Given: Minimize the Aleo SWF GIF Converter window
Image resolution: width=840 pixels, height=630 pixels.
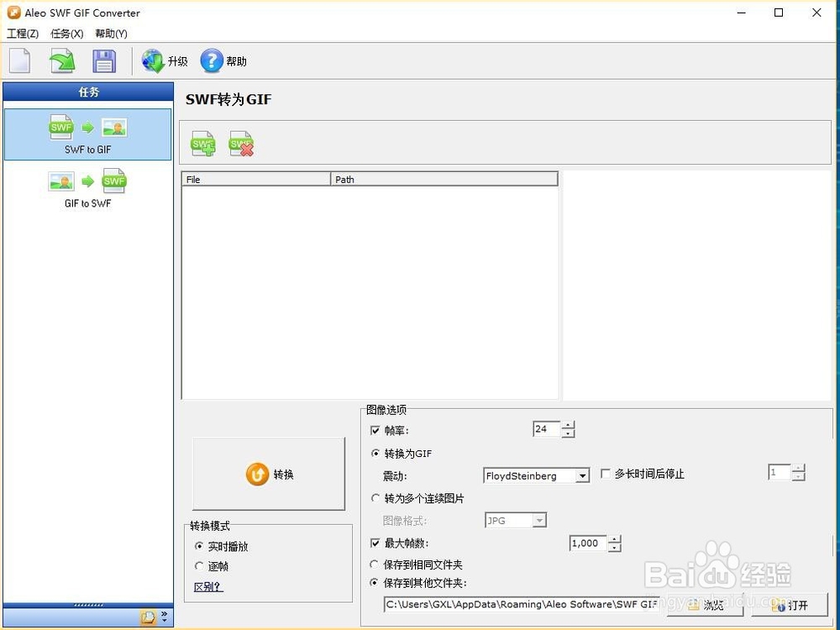Looking at the screenshot, I should [742, 13].
